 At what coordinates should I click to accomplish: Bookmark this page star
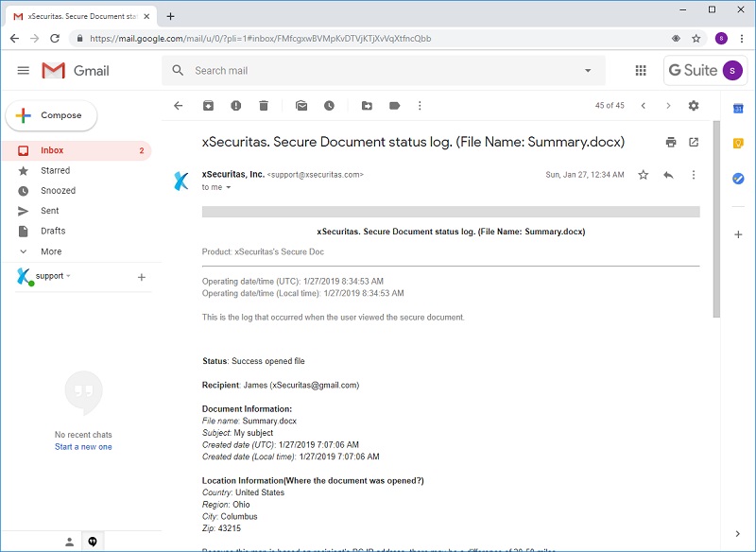coord(696,39)
